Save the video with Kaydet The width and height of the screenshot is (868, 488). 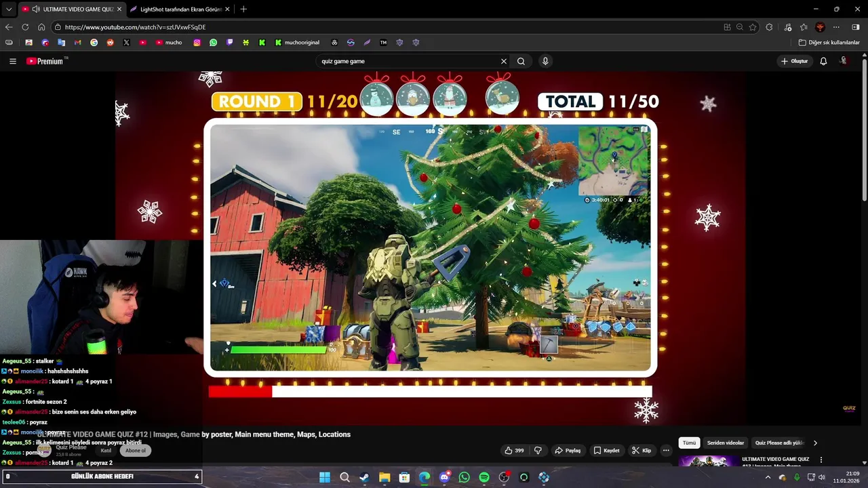point(606,450)
